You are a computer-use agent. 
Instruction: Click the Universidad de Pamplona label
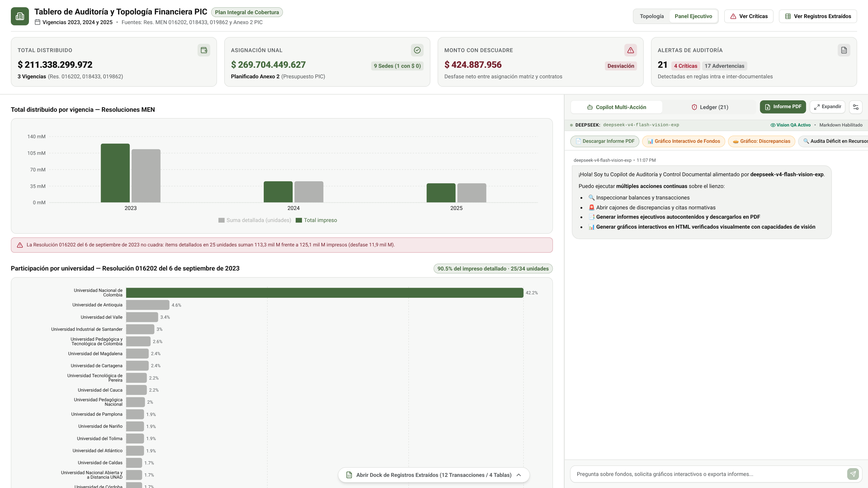[97, 414]
